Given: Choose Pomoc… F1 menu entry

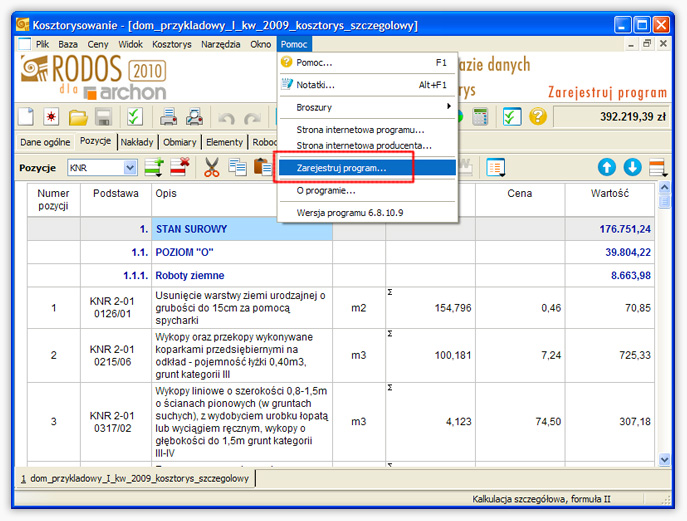Looking at the screenshot, I should coord(367,63).
